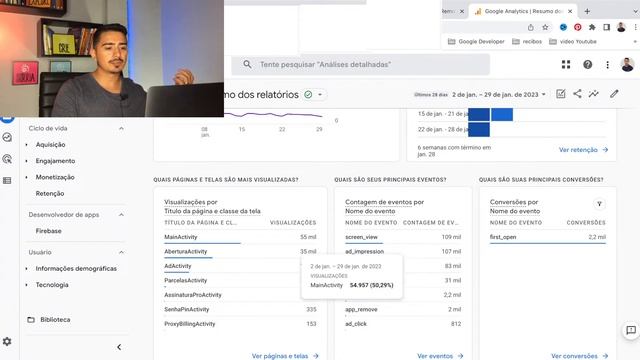The height and width of the screenshot is (360, 640).
Task: Click the first_open conversion row
Action: (x=548, y=237)
